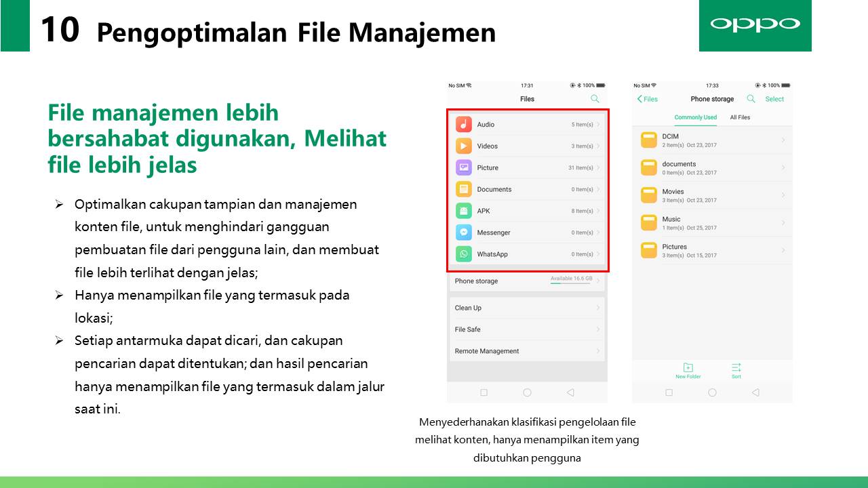This screenshot has width=868, height=488.
Task: Tap the New Folder icon
Action: tap(688, 368)
